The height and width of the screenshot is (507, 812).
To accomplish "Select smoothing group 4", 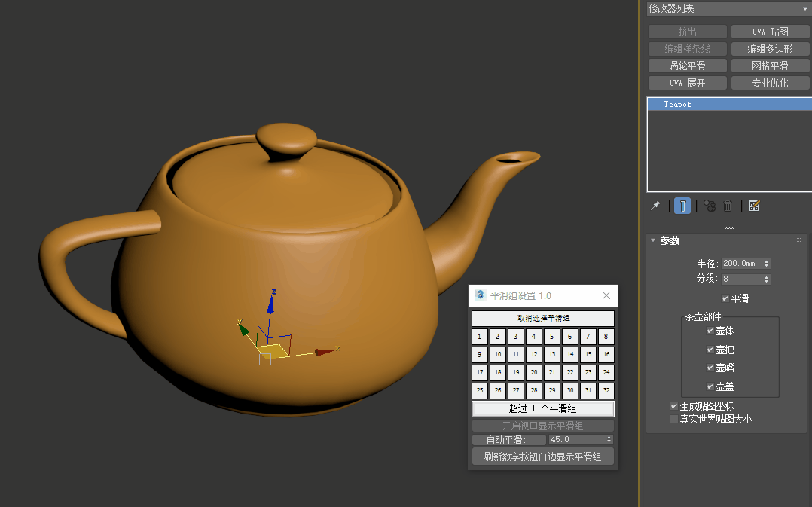I will click(534, 337).
